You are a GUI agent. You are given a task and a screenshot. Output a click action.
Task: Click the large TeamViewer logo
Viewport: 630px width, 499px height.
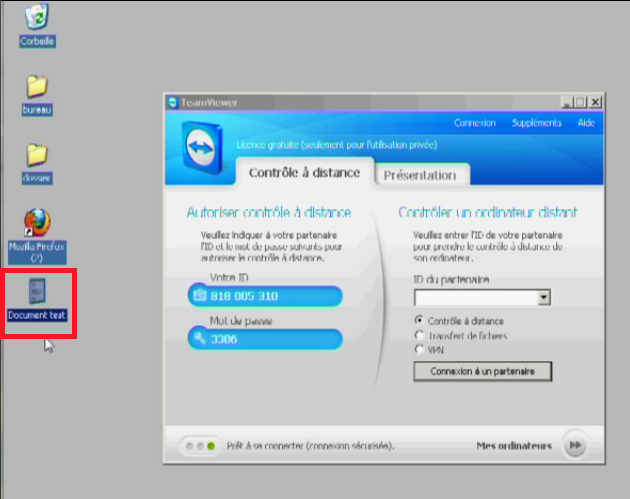[x=202, y=148]
